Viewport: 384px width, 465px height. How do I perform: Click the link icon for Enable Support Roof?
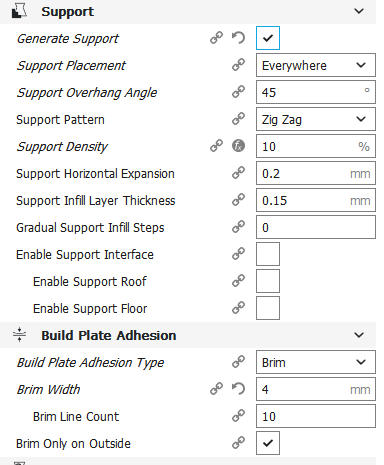(x=238, y=281)
